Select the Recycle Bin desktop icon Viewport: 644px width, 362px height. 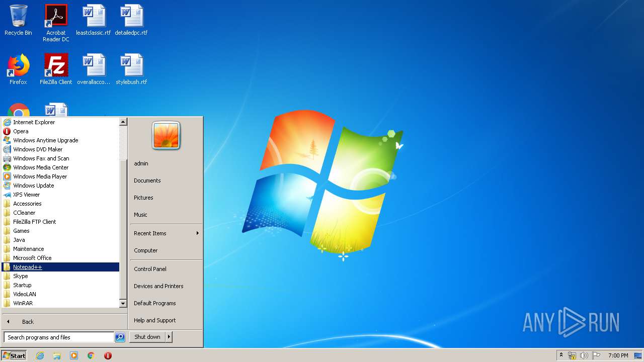pos(18,20)
